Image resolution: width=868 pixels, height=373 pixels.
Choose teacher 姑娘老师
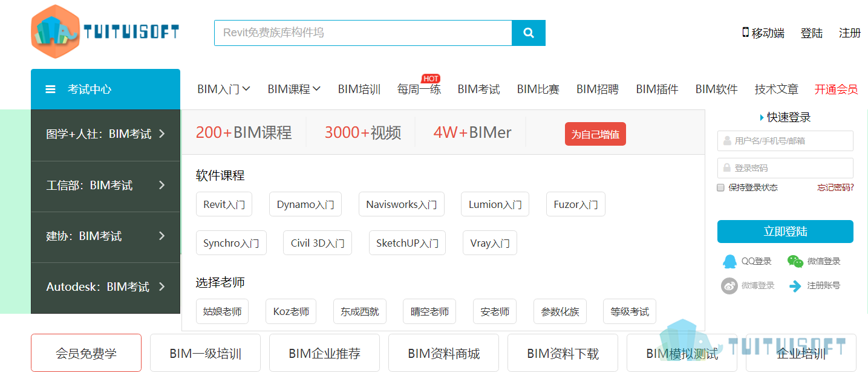[x=222, y=311]
